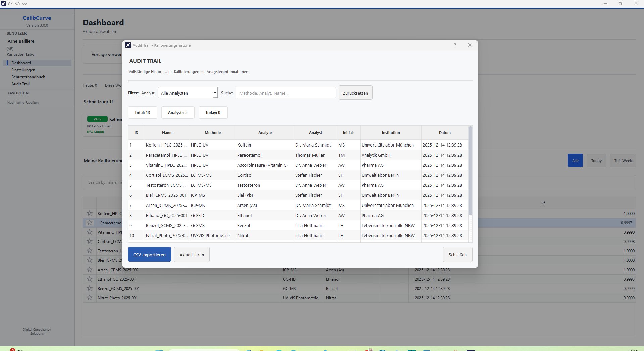Star the Ethanol_GC_2025-001 calibration
644x351 pixels.
pyautogui.click(x=89, y=279)
